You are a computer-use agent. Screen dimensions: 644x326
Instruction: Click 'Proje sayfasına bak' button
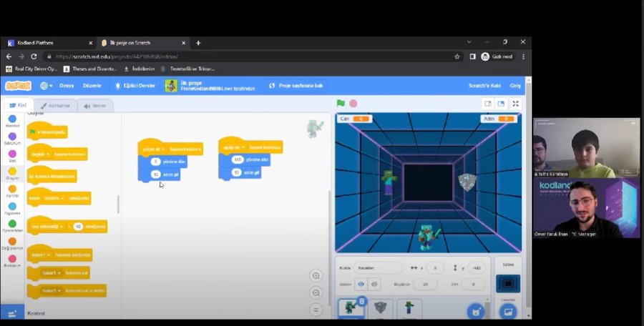click(296, 85)
